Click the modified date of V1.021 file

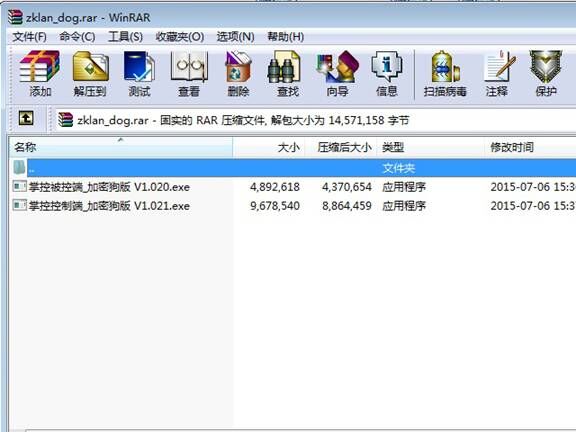click(533, 206)
